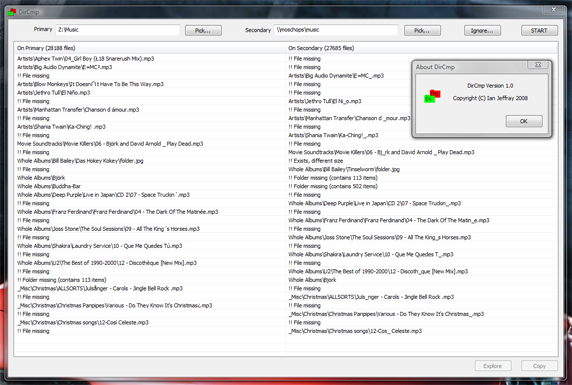Click 'Folder missing (contains 113 items)' on secondary

click(x=333, y=178)
